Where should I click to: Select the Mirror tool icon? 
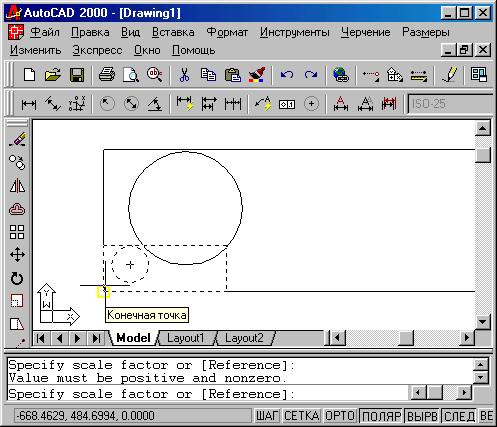[17, 186]
